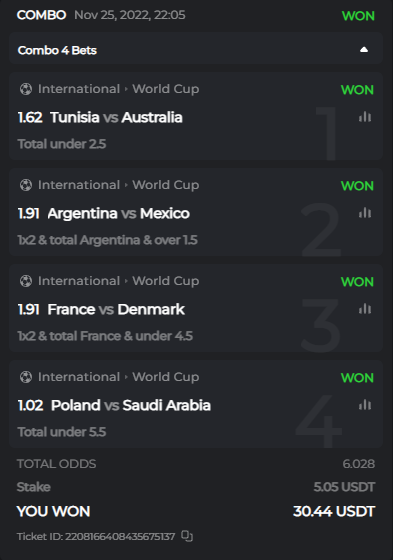Open statistics icon for Poland vs Saudi Arabia
The height and width of the screenshot is (560, 393).
click(365, 405)
